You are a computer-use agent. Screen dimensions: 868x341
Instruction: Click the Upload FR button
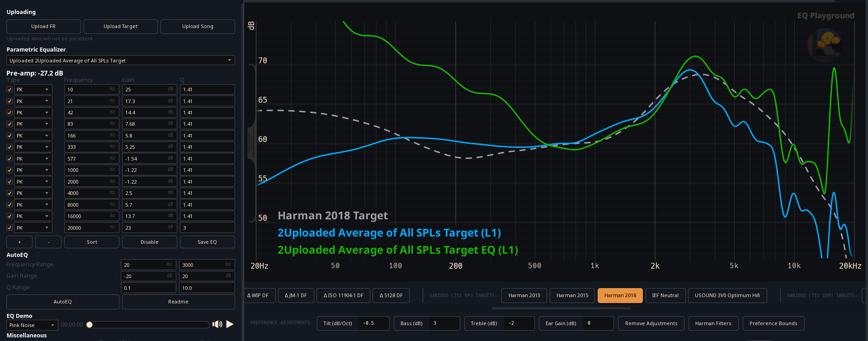pos(43,26)
